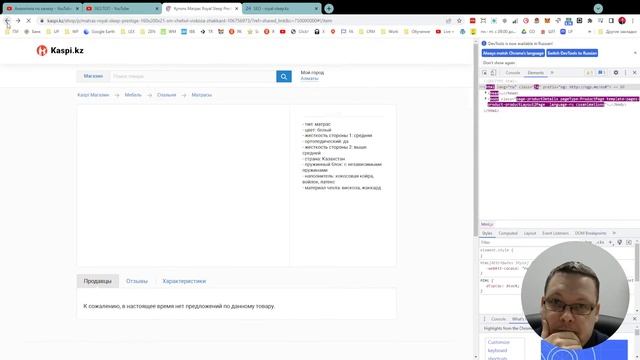Bookmark this page with the star icon
This screenshot has width=640, height=360.
pyautogui.click(x=459, y=20)
